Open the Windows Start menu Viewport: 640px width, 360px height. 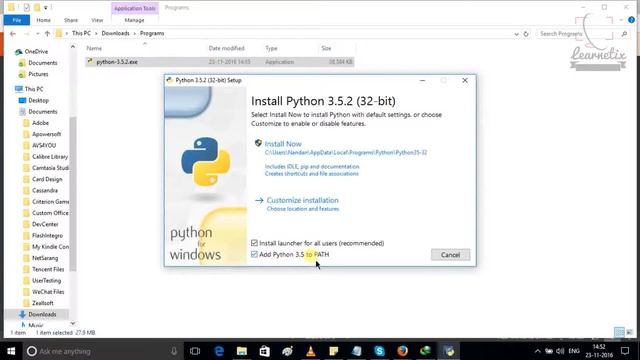pos(11,351)
